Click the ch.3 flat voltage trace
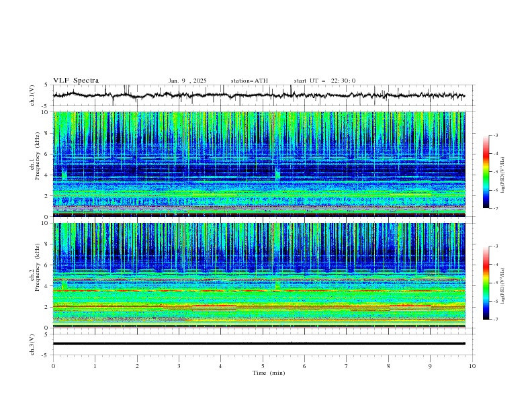Image resolution: width=532 pixels, height=411 pixels. click(x=259, y=344)
